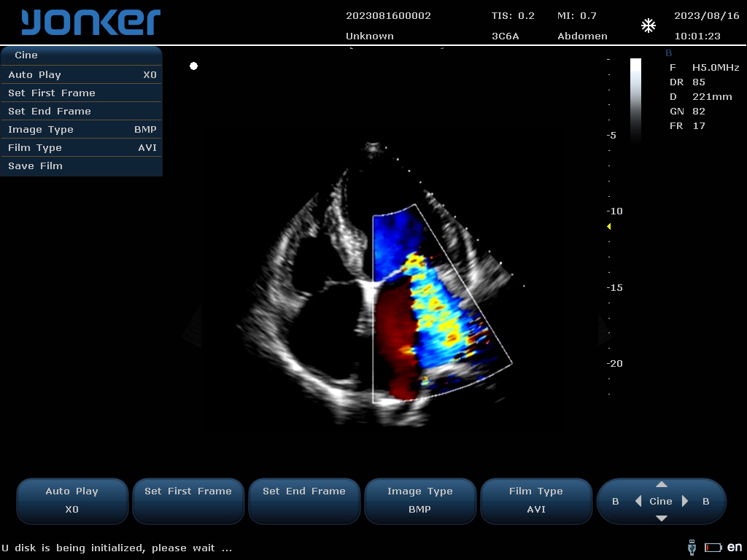Switch input language via 'en' indicator
747x560 pixels.
(735, 547)
